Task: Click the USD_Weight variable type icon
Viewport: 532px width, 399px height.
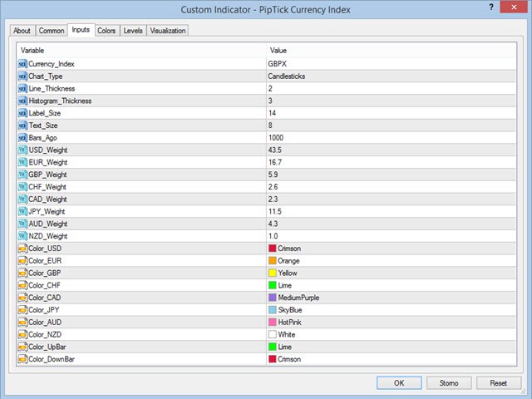Action: (22, 150)
